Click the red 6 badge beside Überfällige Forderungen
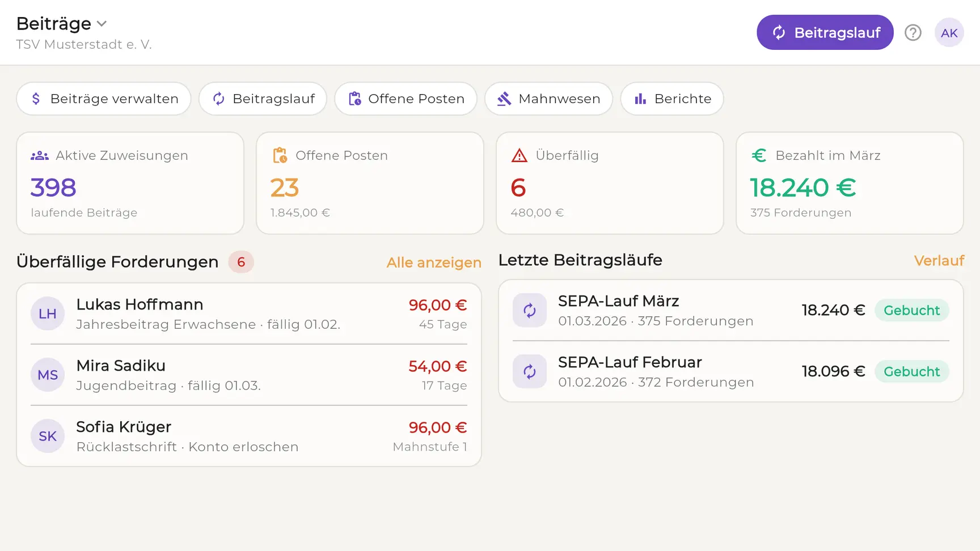 (x=241, y=262)
